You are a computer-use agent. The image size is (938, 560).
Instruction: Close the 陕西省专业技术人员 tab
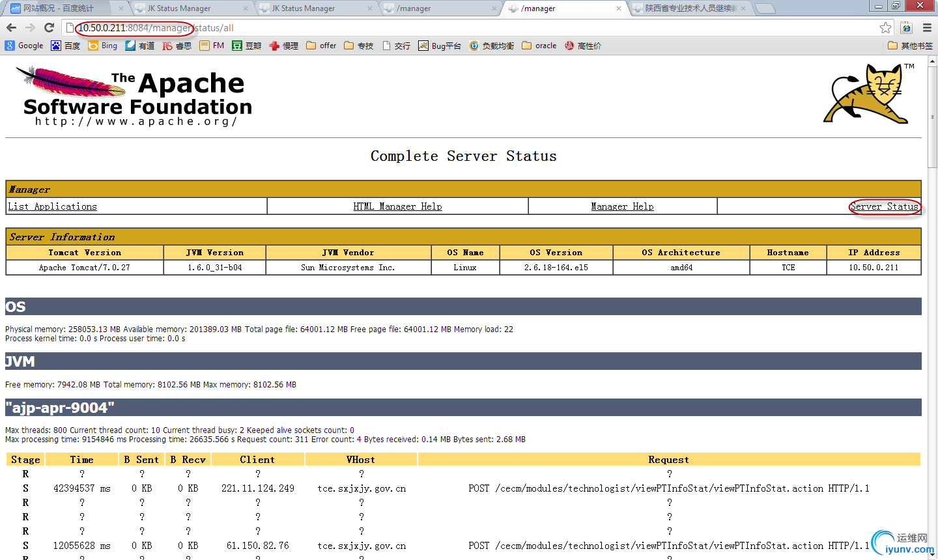(743, 8)
